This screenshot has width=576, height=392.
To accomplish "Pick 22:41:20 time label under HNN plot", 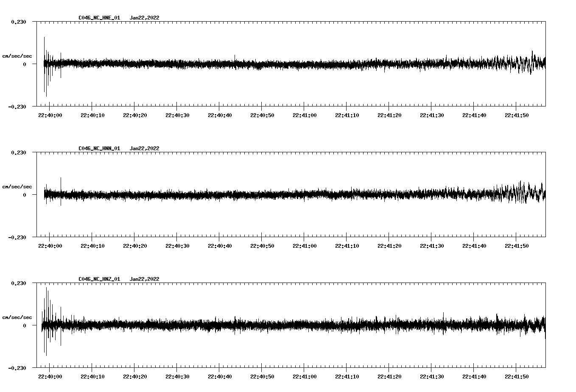I will pos(389,246).
